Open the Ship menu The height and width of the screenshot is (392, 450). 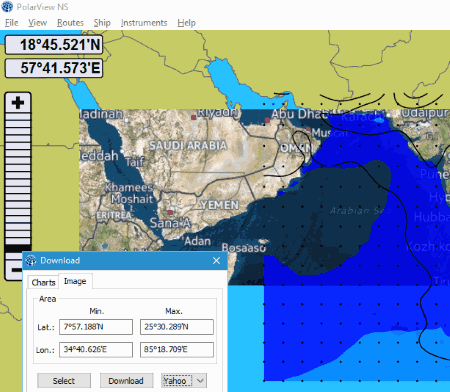[x=102, y=23]
